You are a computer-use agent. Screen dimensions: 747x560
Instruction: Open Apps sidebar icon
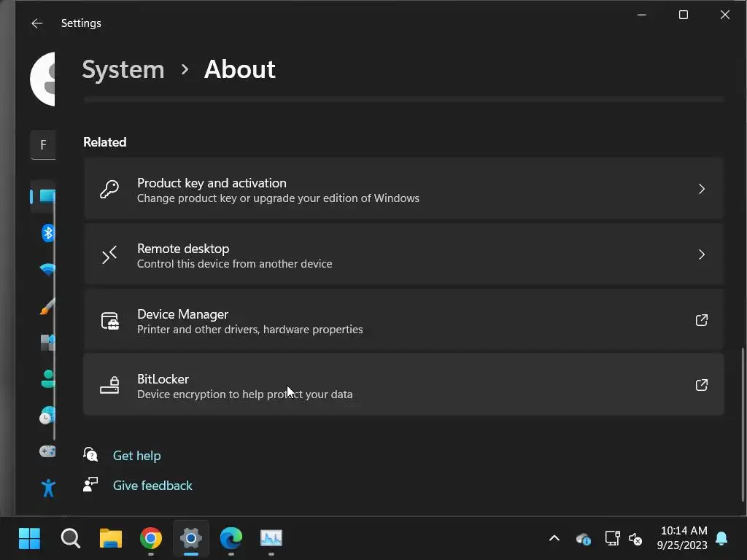pos(47,343)
